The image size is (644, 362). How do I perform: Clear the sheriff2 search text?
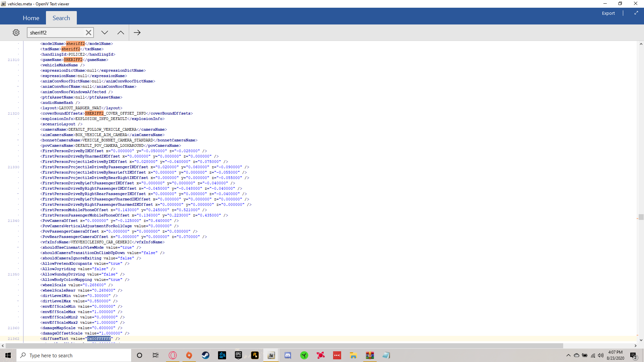[x=88, y=33]
